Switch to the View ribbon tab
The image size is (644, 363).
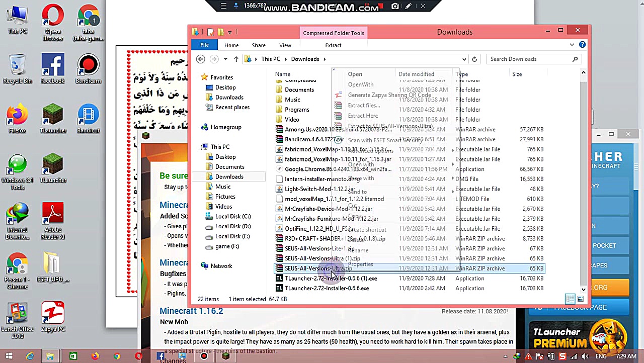click(x=285, y=45)
